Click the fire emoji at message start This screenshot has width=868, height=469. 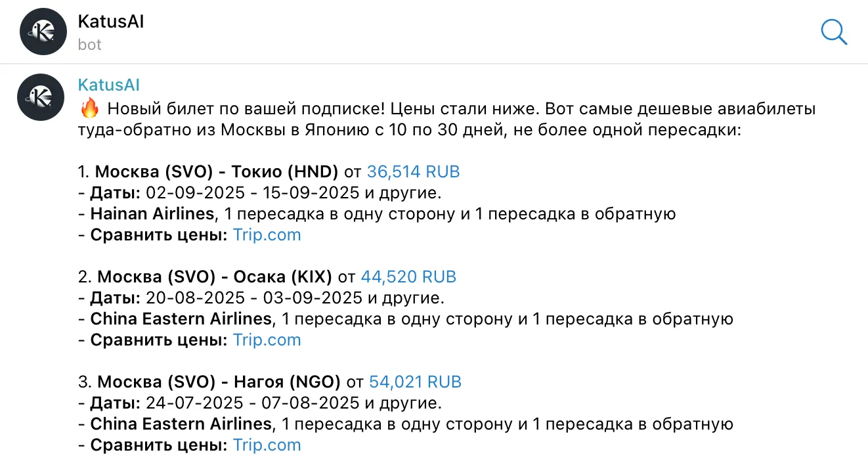pos(88,109)
